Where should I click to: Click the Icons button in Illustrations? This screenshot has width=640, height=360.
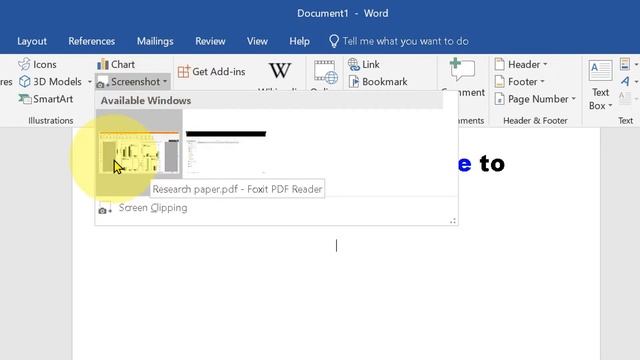pyautogui.click(x=38, y=64)
